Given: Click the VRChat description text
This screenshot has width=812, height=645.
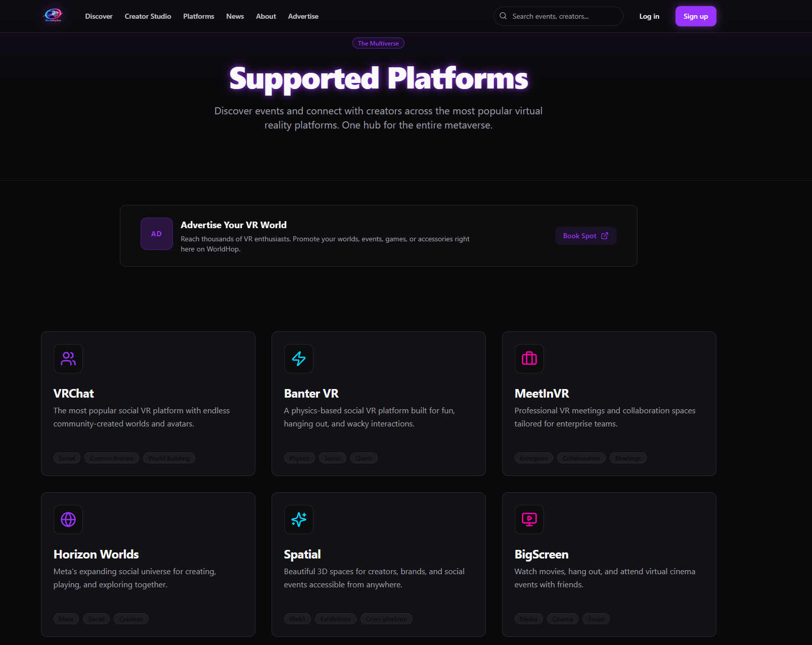Looking at the screenshot, I should click(x=142, y=417).
